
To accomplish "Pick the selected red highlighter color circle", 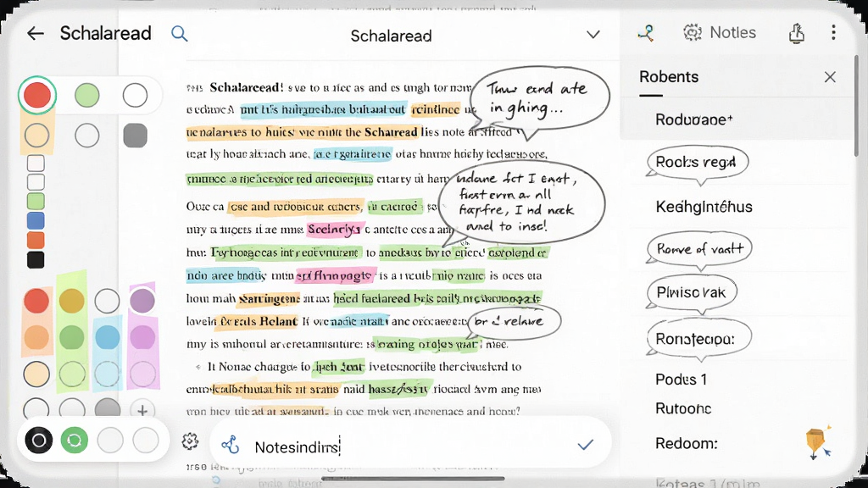I will pos(37,95).
